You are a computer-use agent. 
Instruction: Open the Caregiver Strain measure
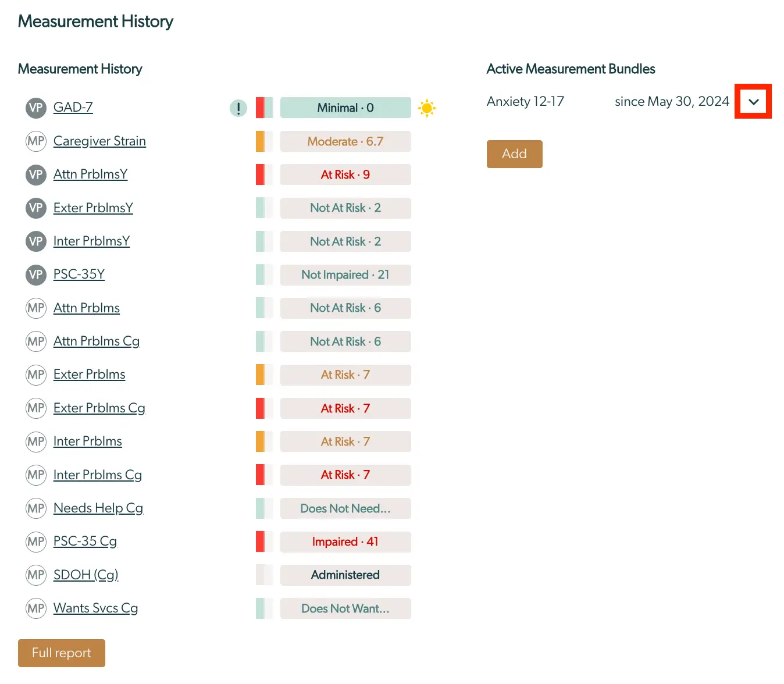99,141
